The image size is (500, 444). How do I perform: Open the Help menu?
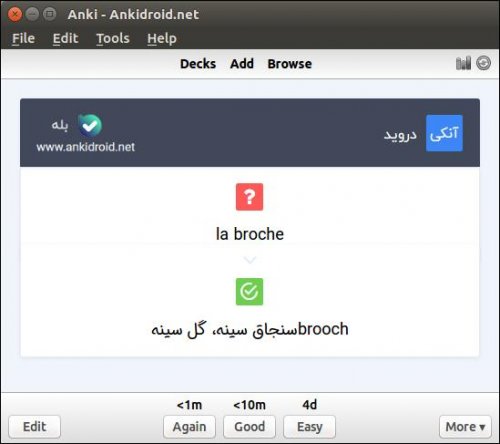[x=162, y=38]
